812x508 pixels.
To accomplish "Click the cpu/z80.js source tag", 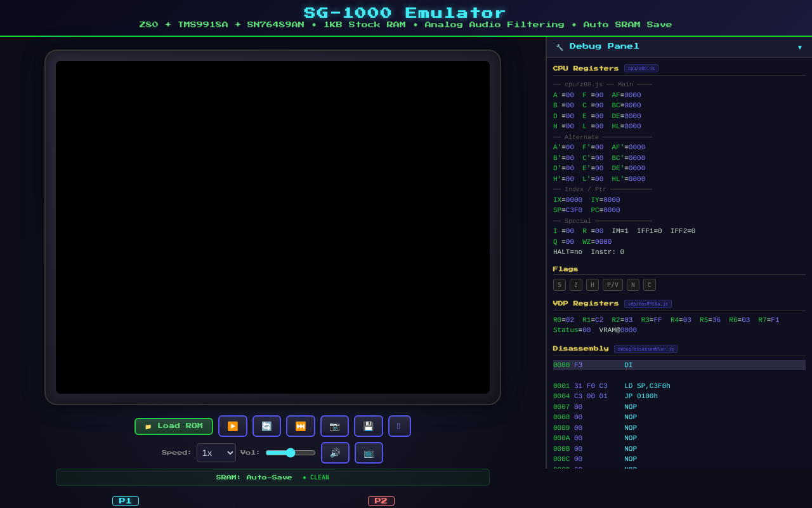I will point(641,68).
